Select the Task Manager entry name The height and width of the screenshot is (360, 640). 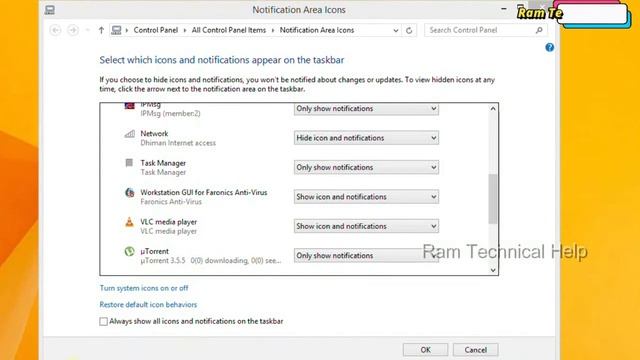tap(163, 163)
